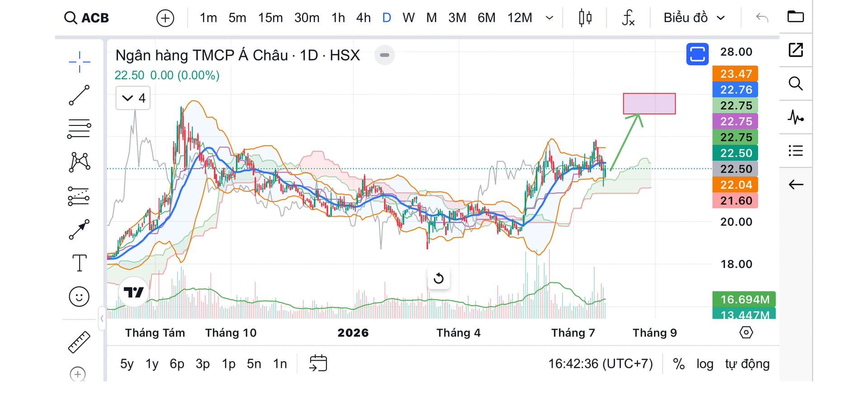
Task: Open the emoji sticker tool
Action: pos(79,297)
